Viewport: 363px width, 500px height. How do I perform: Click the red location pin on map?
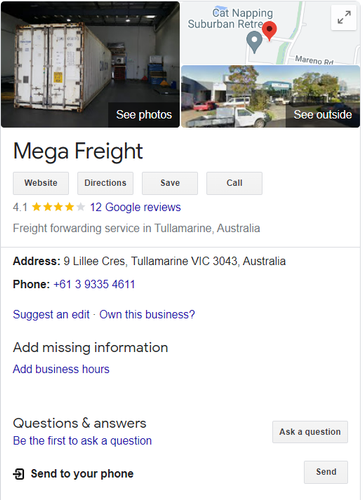point(269,31)
